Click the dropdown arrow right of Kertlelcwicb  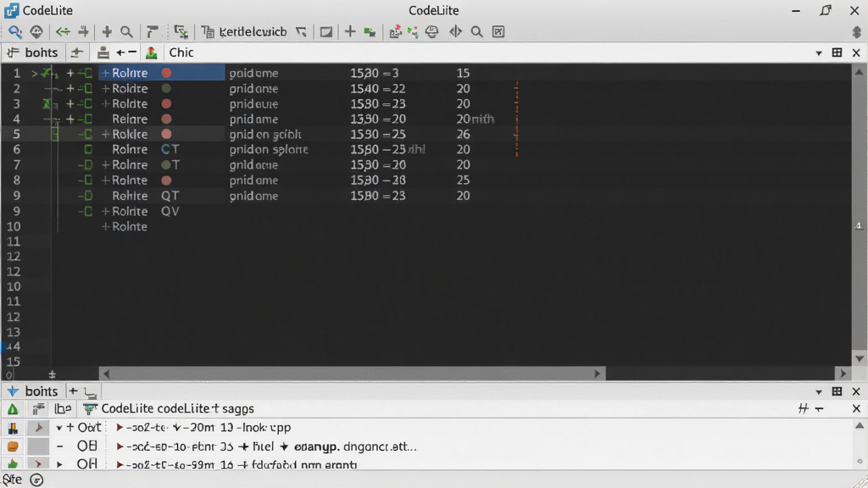click(x=301, y=32)
